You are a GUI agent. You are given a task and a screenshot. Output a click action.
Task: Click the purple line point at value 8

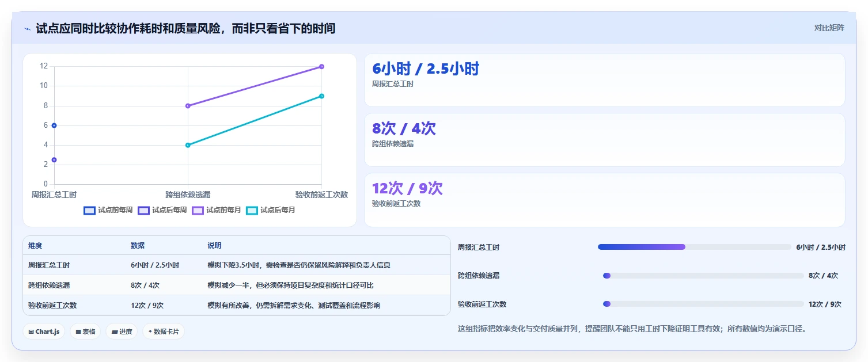pos(188,106)
